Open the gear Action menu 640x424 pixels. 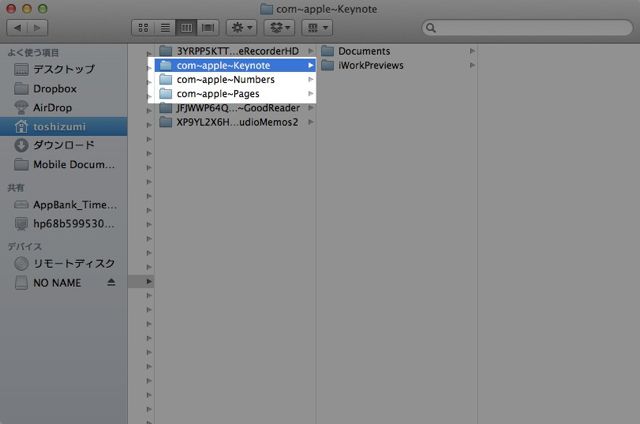(242, 28)
